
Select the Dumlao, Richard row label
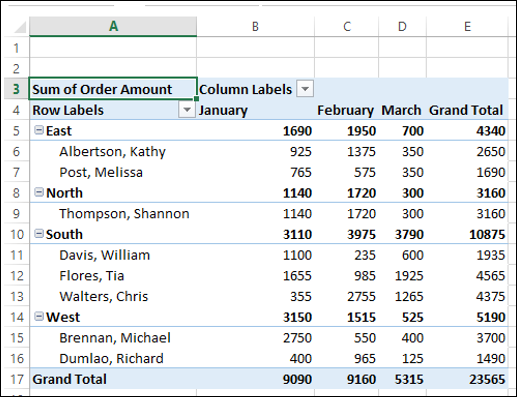[111, 358]
